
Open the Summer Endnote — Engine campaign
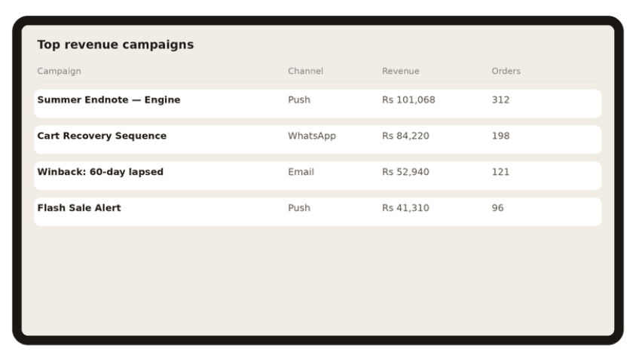coord(317,103)
